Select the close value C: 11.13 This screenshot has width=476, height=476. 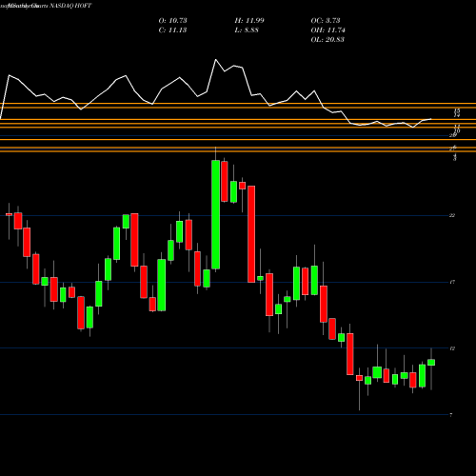pos(172,30)
